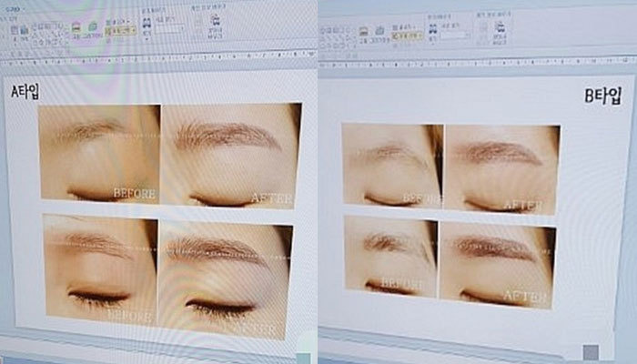
Task: Select bottom AFTER eyebrow image on B타입 page
Action: 497,266
